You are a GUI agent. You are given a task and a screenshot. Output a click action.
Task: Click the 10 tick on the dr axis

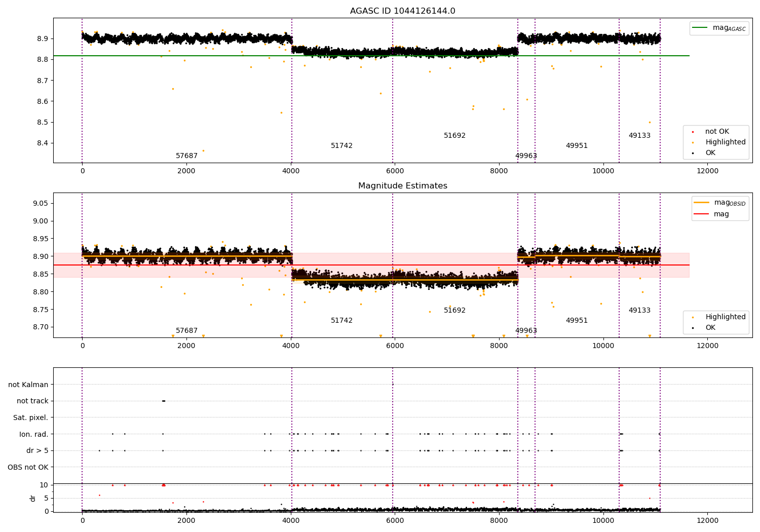point(44,485)
